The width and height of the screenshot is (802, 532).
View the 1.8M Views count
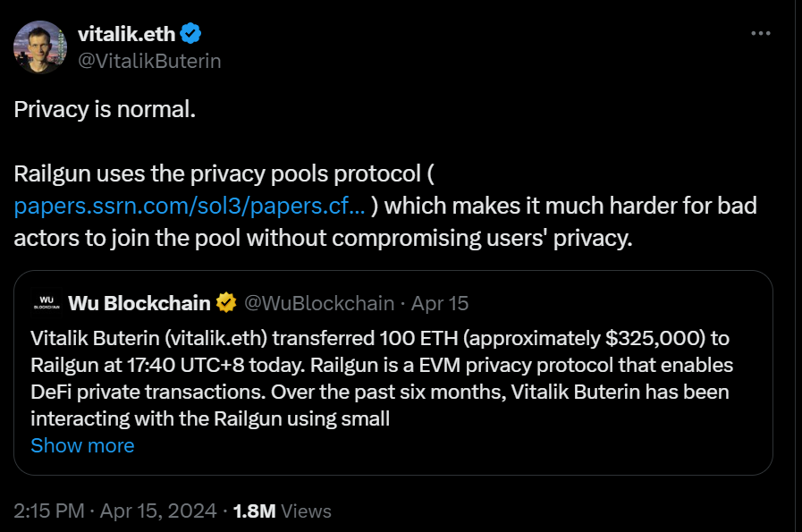pyautogui.click(x=282, y=511)
